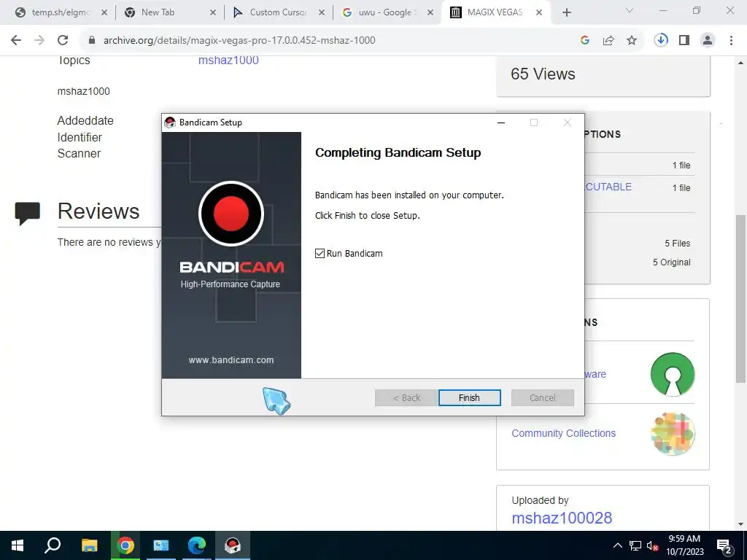Image resolution: width=747 pixels, height=560 pixels.
Task: Switch to uwu - Google search tab
Action: [387, 12]
